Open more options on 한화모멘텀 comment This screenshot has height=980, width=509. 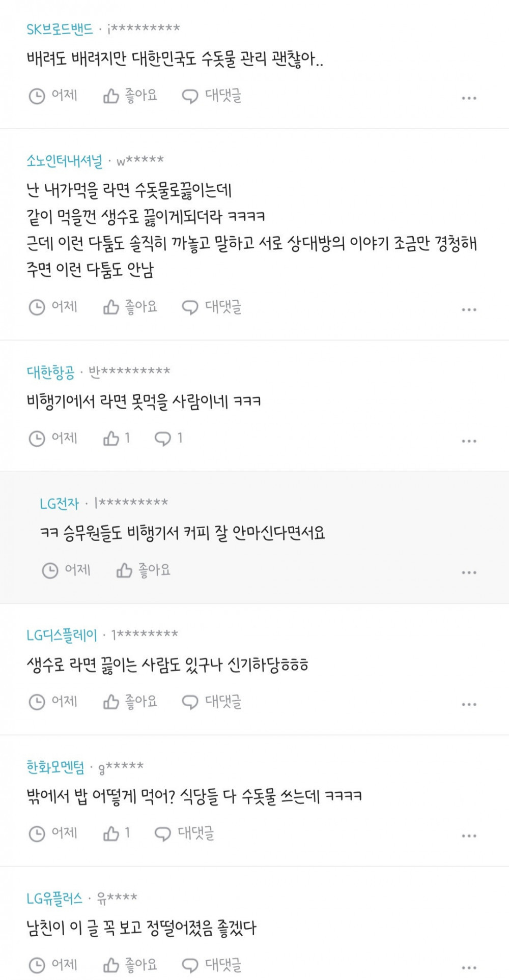pos(469,836)
